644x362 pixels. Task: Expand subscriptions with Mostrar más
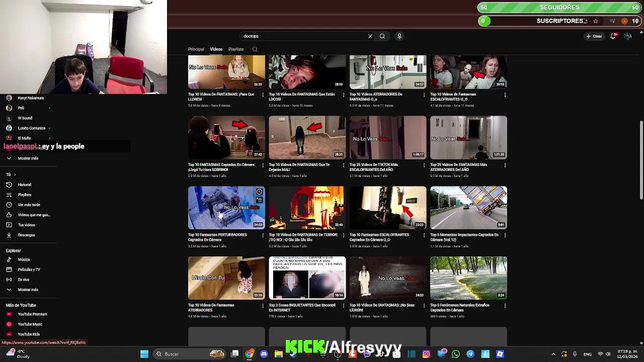[28, 158]
